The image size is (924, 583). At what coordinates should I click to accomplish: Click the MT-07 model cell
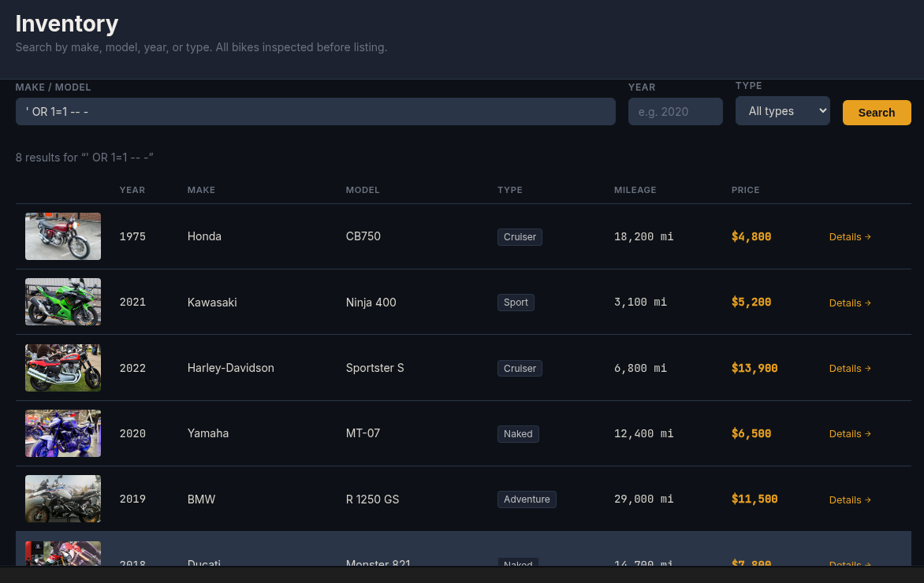pos(363,433)
